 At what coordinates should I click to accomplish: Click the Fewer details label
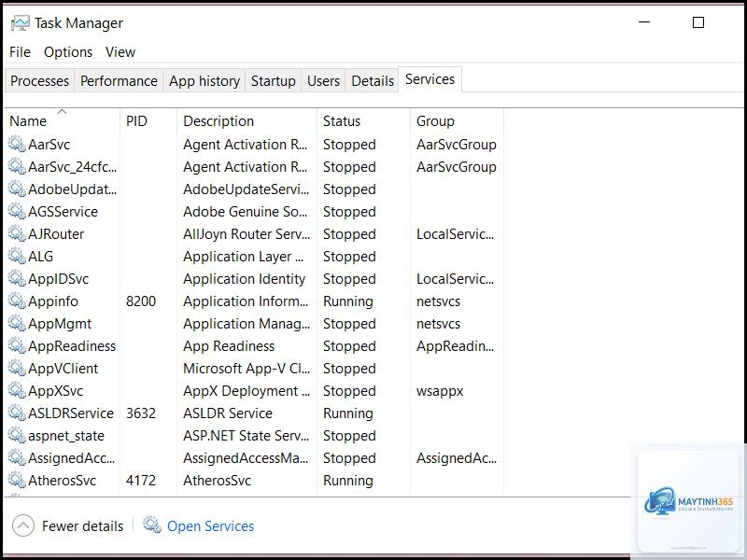click(82, 526)
